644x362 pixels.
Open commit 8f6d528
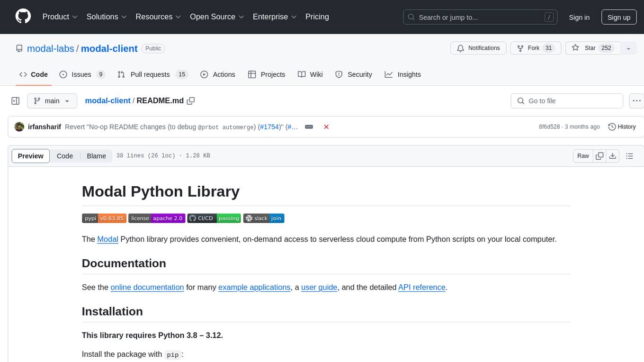[549, 127]
